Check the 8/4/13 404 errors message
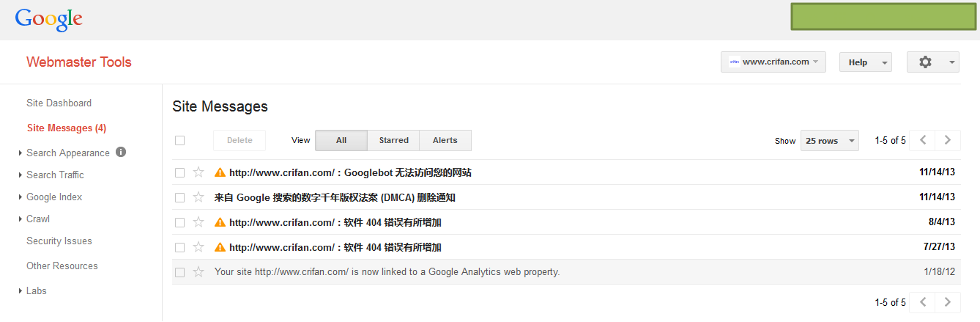Viewport: 980px width, 322px height. pos(180,222)
